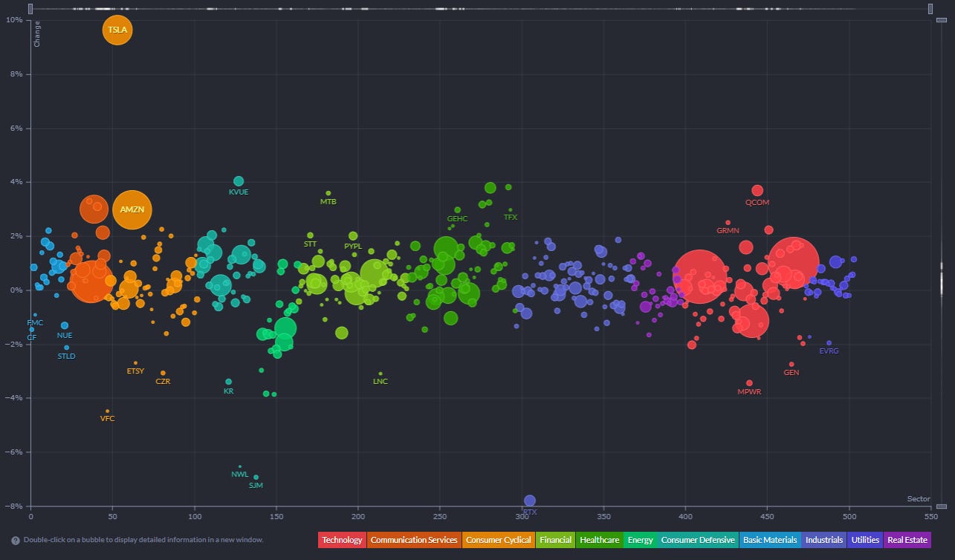Select the MPWR bubble

click(749, 383)
